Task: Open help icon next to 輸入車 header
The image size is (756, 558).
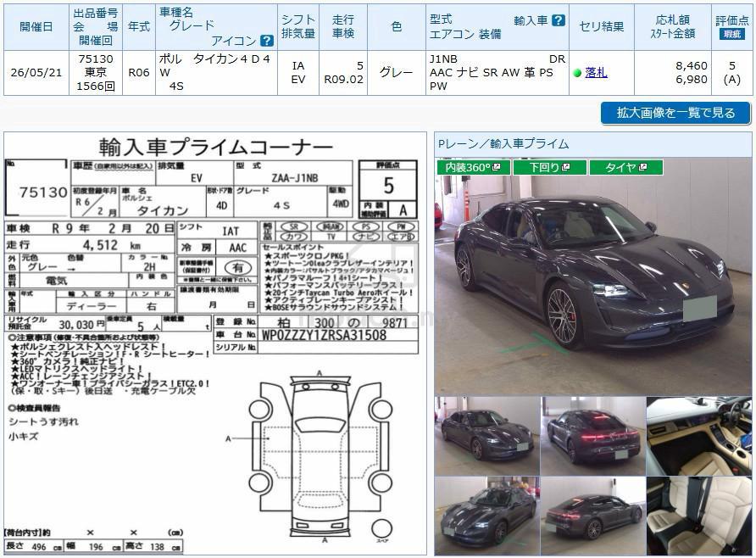Action: coord(559,20)
